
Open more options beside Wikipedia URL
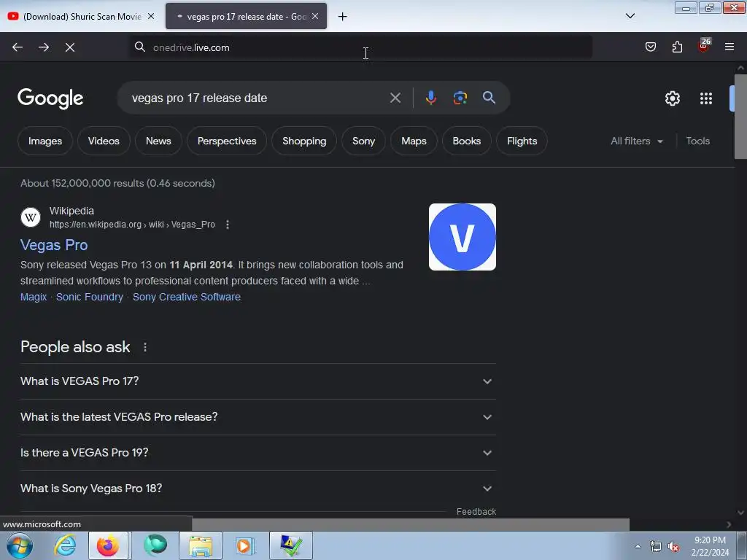[x=228, y=225]
